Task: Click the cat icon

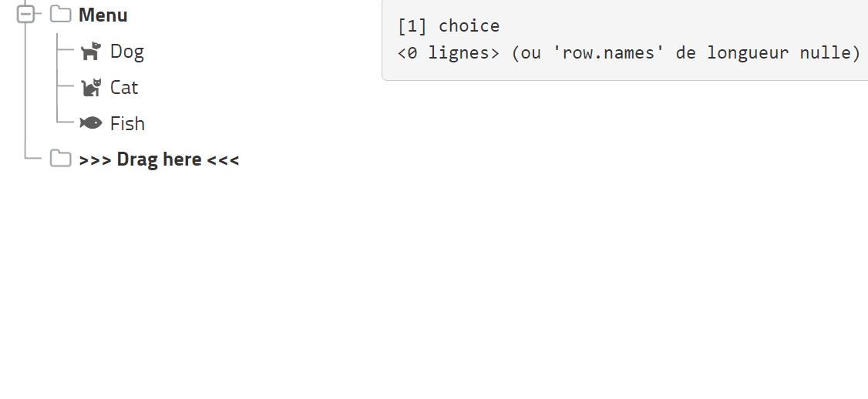Action: (91, 88)
